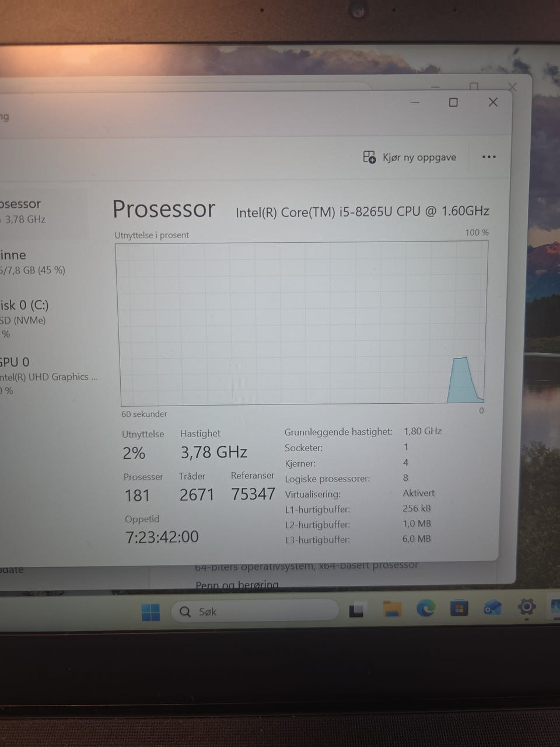Click Virtualisering status Aktivert
This screenshot has width=560, height=747.
[419, 493]
